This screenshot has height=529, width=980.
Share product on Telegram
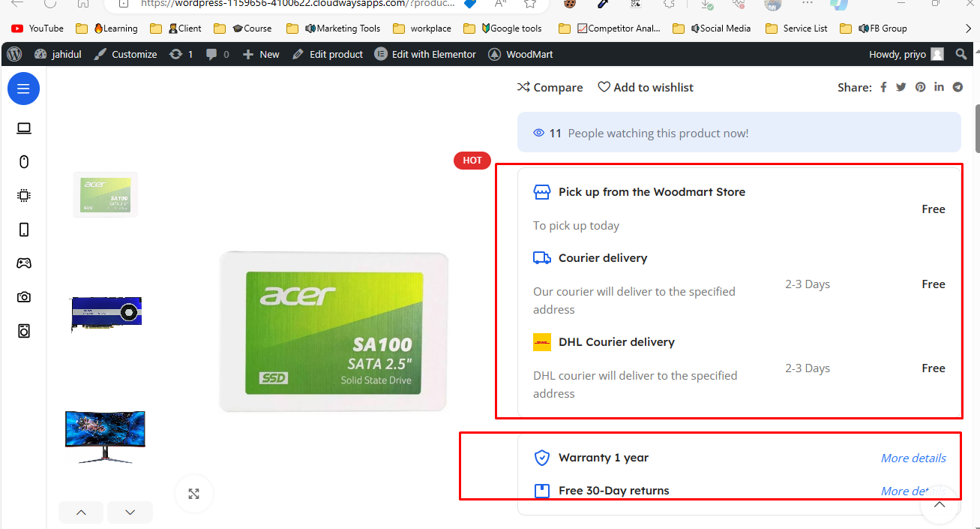958,87
